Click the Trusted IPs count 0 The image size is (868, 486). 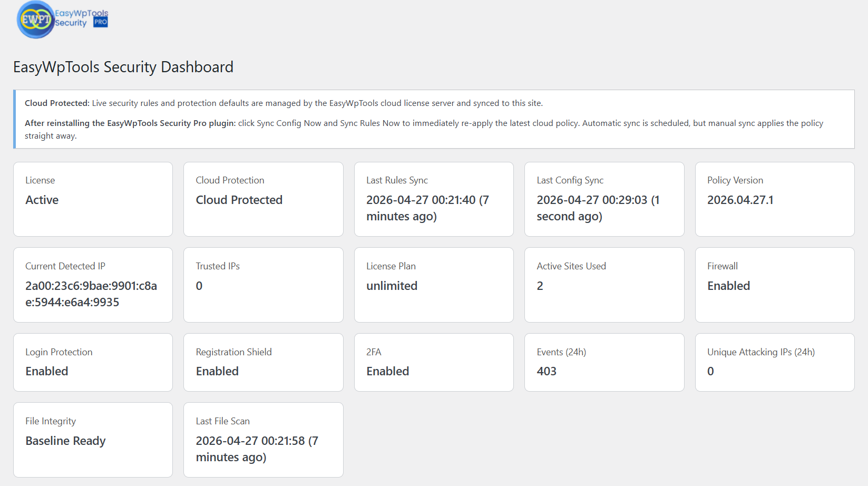point(199,286)
